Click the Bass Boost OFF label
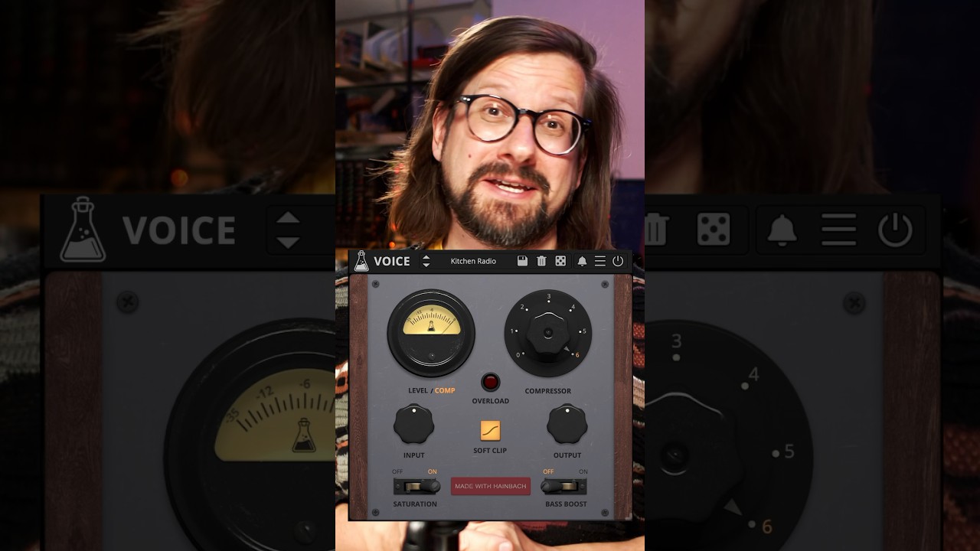 [548, 471]
